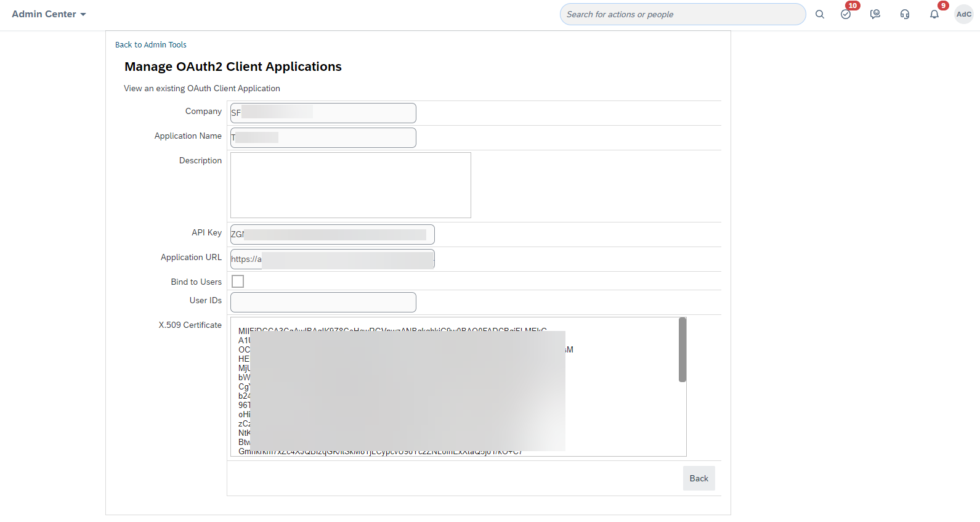
Task: Follow the Back to Admin Tools link
Action: click(151, 45)
